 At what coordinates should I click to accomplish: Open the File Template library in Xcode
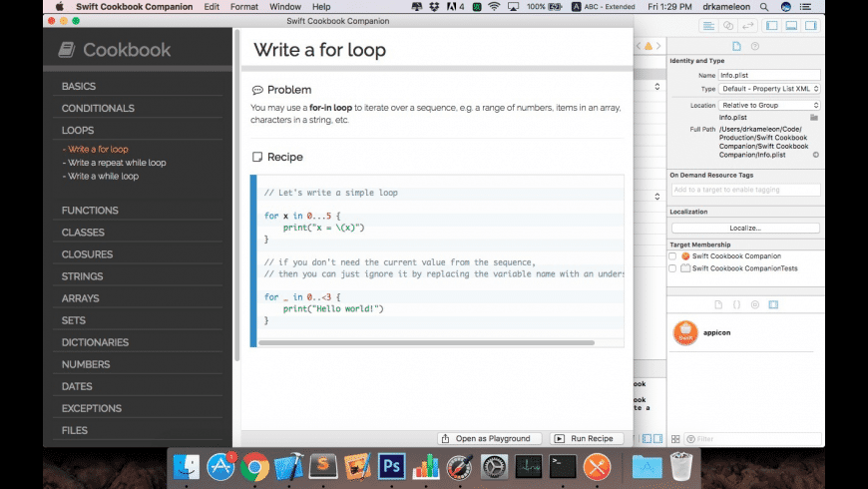point(718,304)
